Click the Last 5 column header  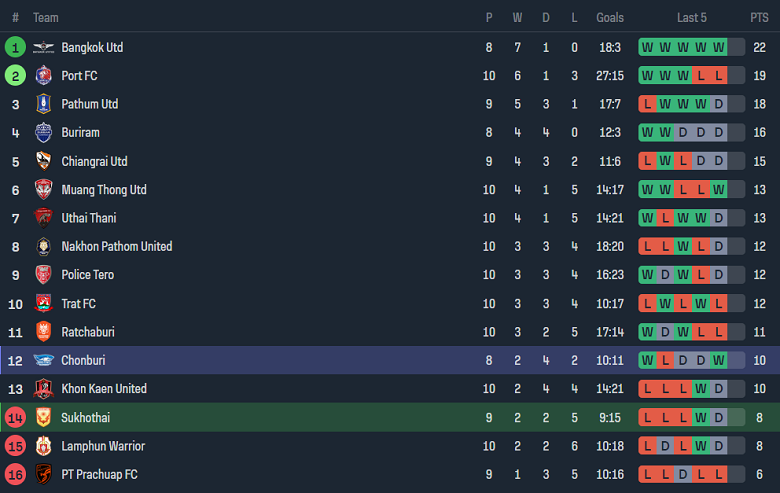pos(692,18)
